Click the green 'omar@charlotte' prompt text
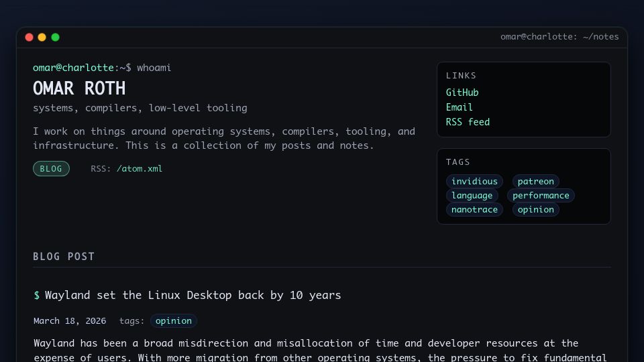 click(74, 68)
